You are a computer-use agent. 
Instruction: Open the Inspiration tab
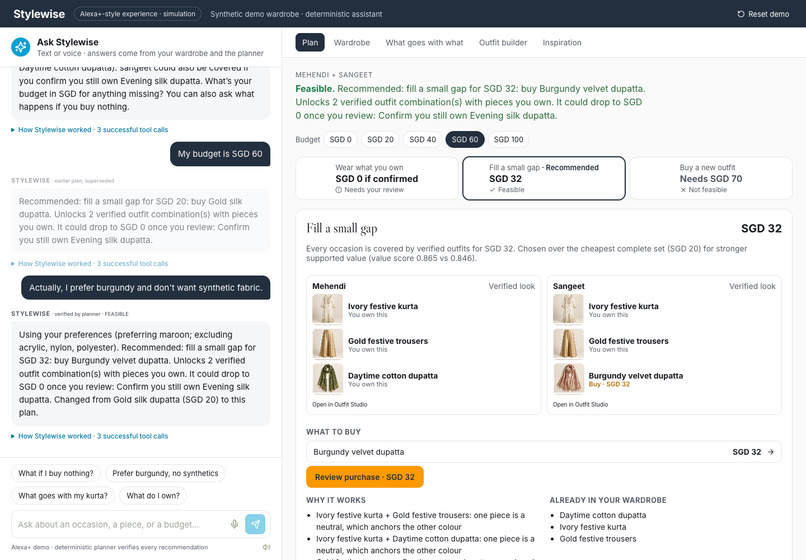pyautogui.click(x=562, y=43)
